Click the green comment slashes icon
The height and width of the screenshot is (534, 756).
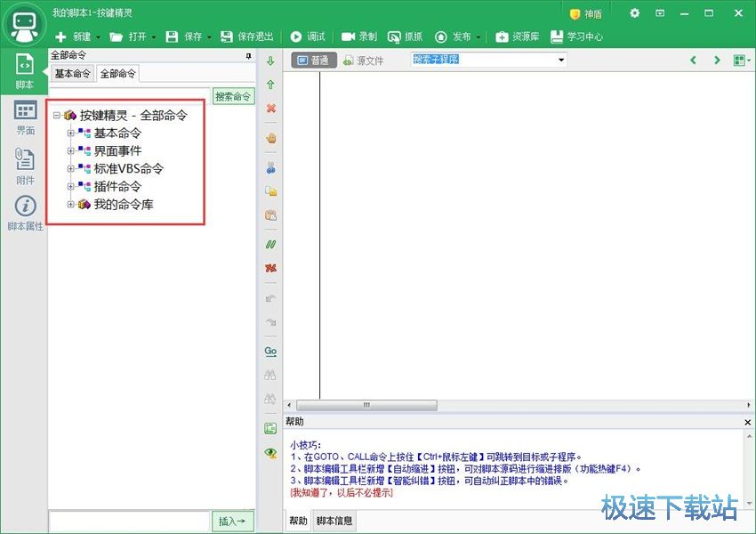point(271,245)
